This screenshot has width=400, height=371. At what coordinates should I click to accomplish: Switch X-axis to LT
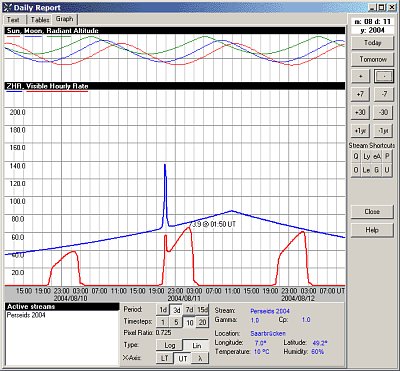click(x=164, y=358)
